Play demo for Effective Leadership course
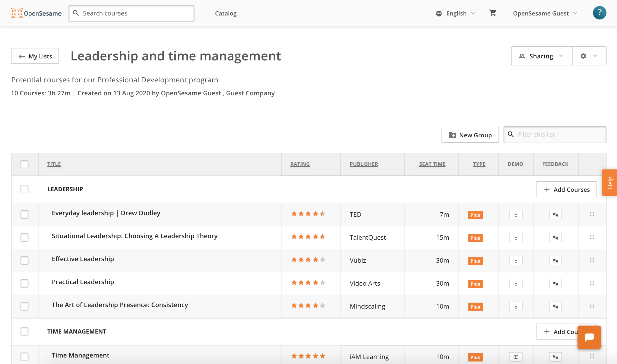This screenshot has height=364, width=617. (x=516, y=260)
